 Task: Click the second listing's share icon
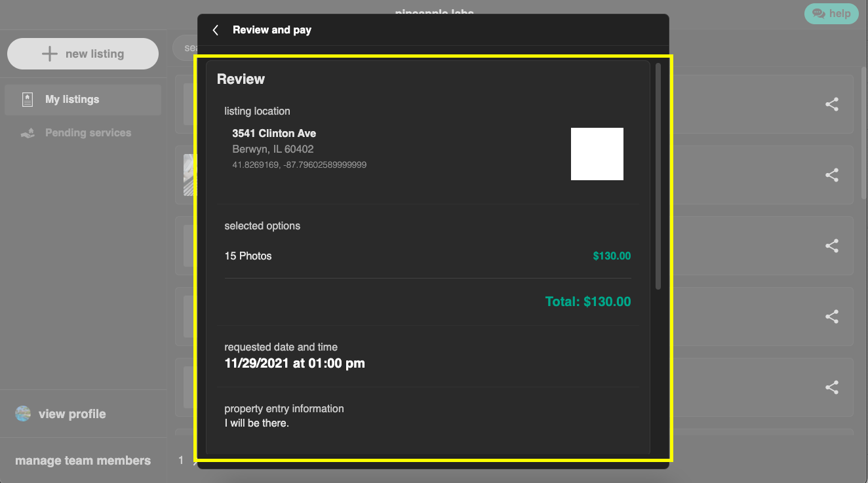pyautogui.click(x=831, y=175)
